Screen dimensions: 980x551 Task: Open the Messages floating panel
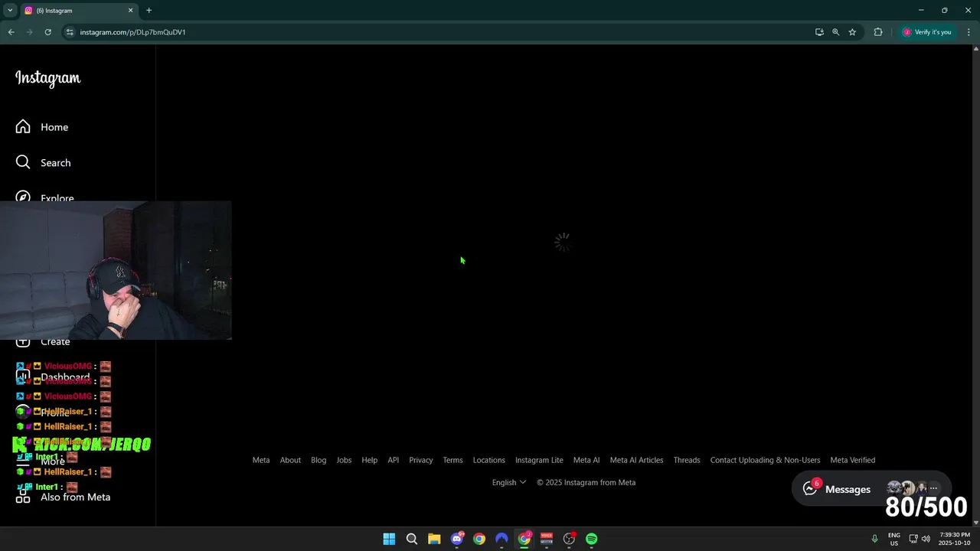(x=871, y=489)
